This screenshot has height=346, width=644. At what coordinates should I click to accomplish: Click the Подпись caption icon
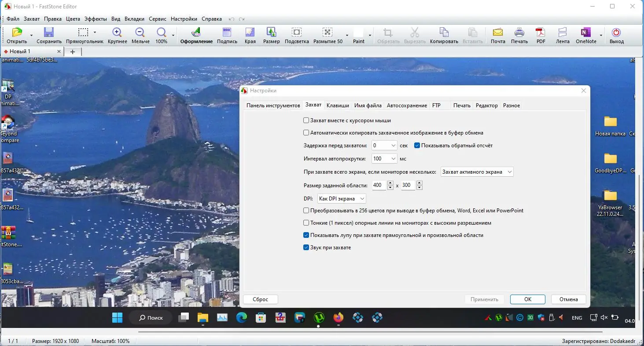[227, 33]
